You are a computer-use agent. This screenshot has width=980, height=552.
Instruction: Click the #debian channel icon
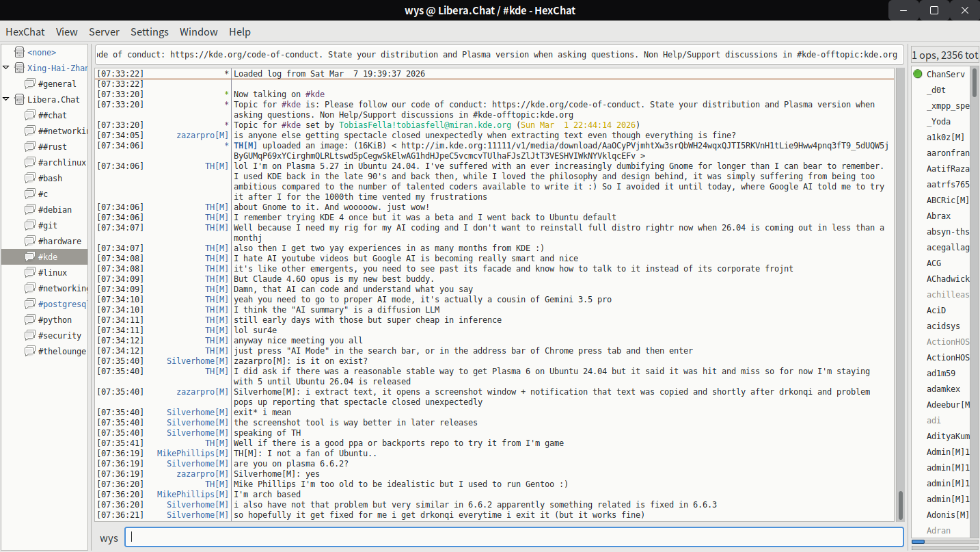[x=29, y=209]
